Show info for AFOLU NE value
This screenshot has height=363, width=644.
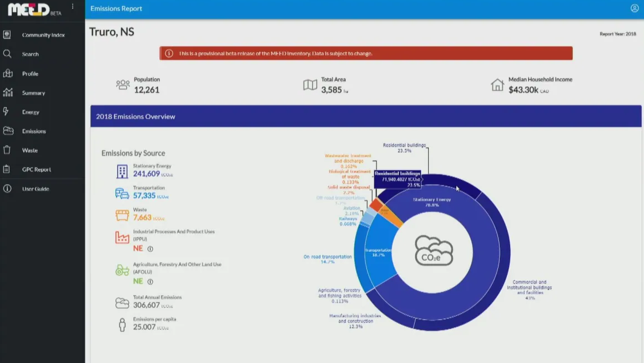[x=150, y=282]
